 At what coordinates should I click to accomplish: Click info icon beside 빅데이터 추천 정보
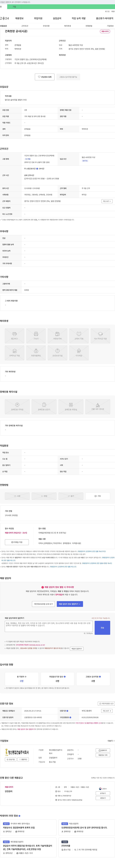tap(19, 816)
